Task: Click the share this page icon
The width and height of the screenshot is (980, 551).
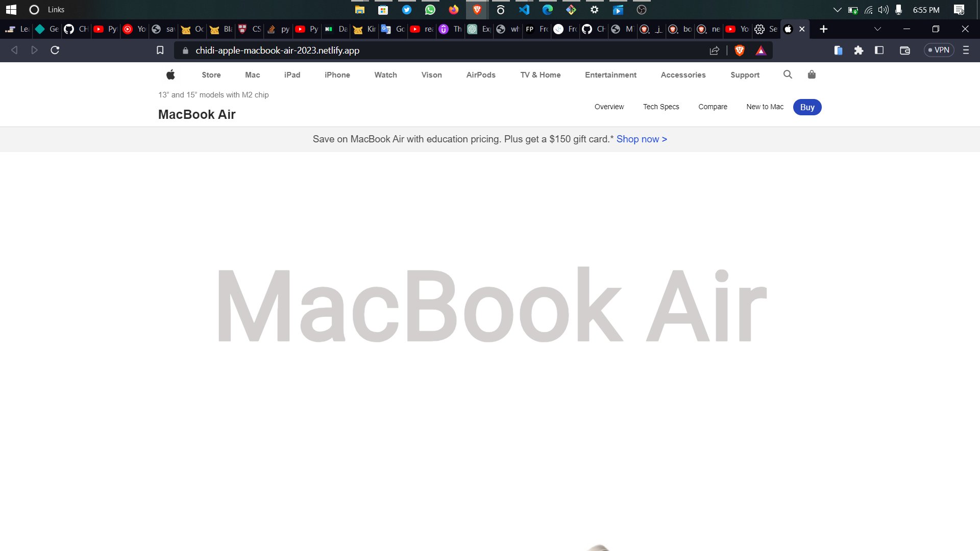Action: click(x=714, y=50)
